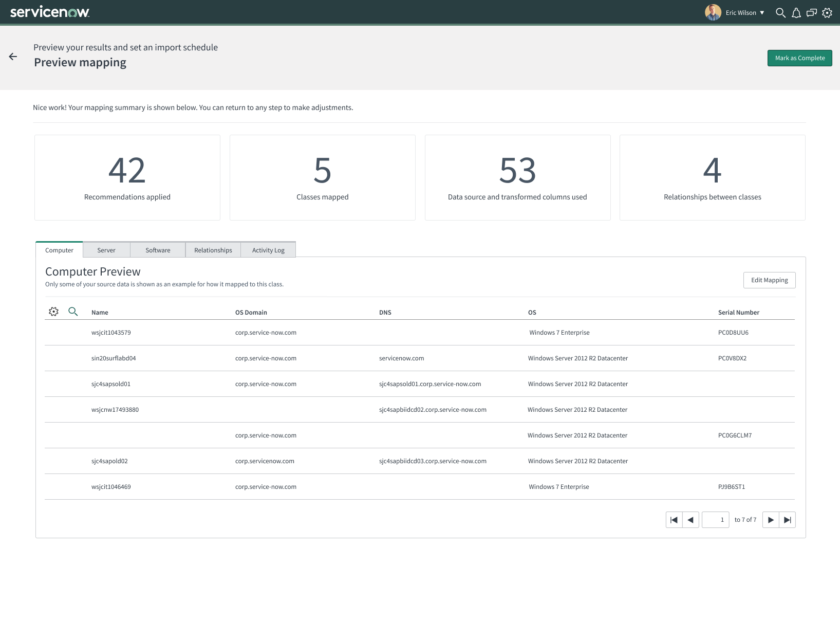Viewport: 840px width, 620px height.
Task: Open the table column settings gear
Action: point(53,312)
